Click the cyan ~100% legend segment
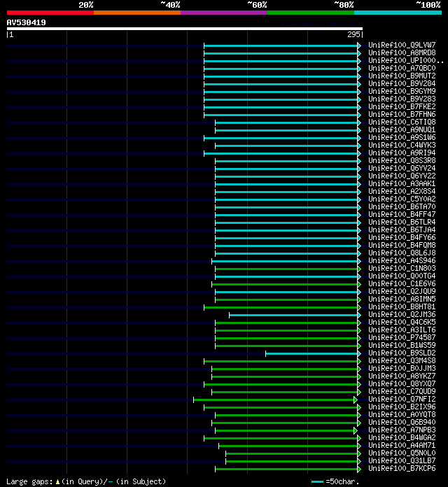Viewport: 448px width, 487px height. coord(398,13)
